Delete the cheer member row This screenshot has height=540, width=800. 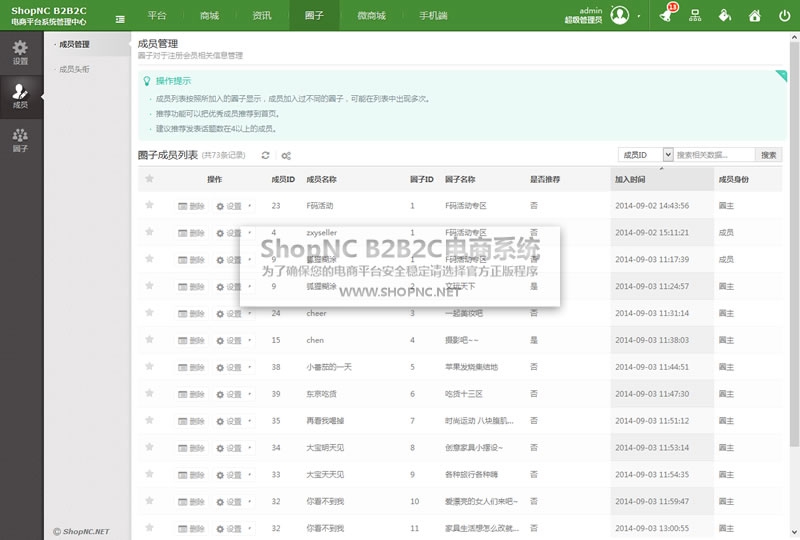tap(191, 313)
